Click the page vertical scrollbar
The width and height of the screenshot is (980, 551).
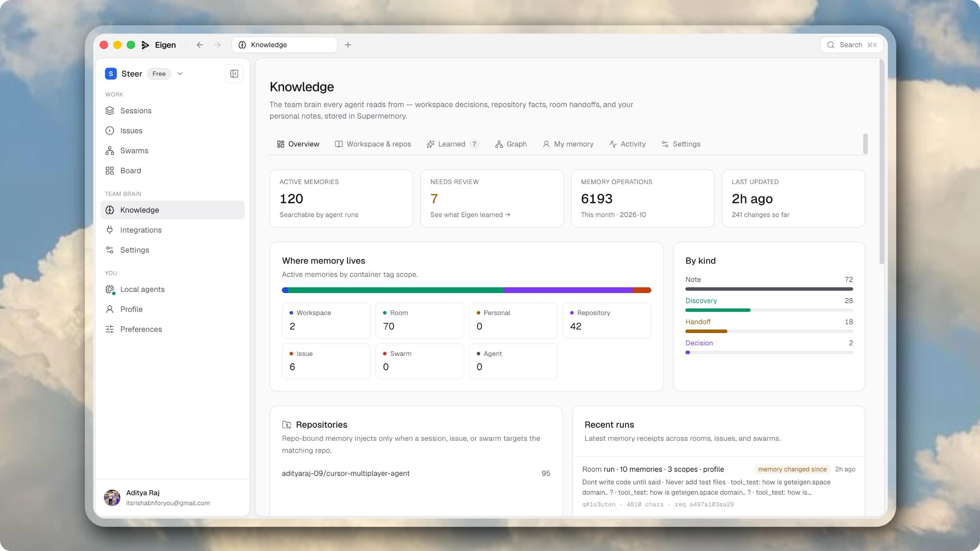coord(882,162)
